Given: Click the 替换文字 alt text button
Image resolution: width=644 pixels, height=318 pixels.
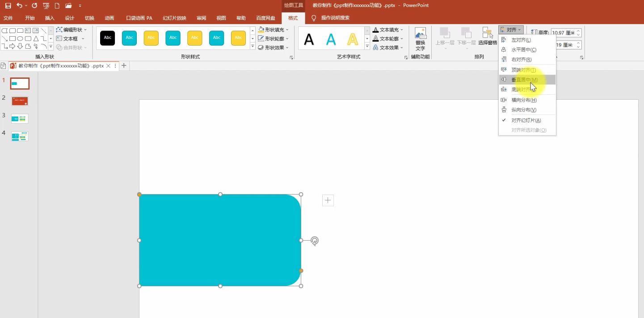Looking at the screenshot, I should coord(421,39).
